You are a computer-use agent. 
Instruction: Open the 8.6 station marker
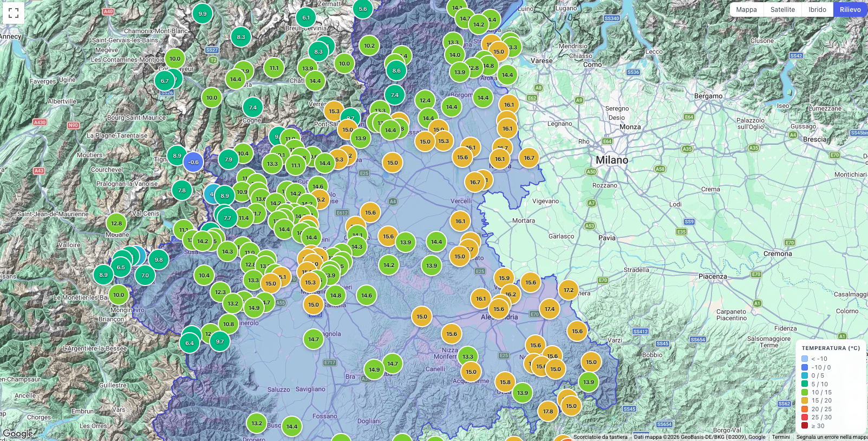point(396,71)
